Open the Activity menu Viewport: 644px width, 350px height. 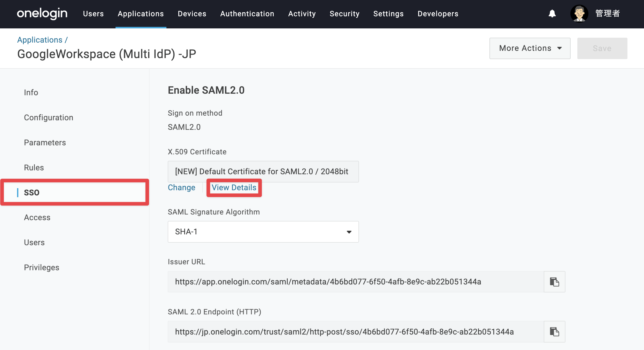pos(302,14)
